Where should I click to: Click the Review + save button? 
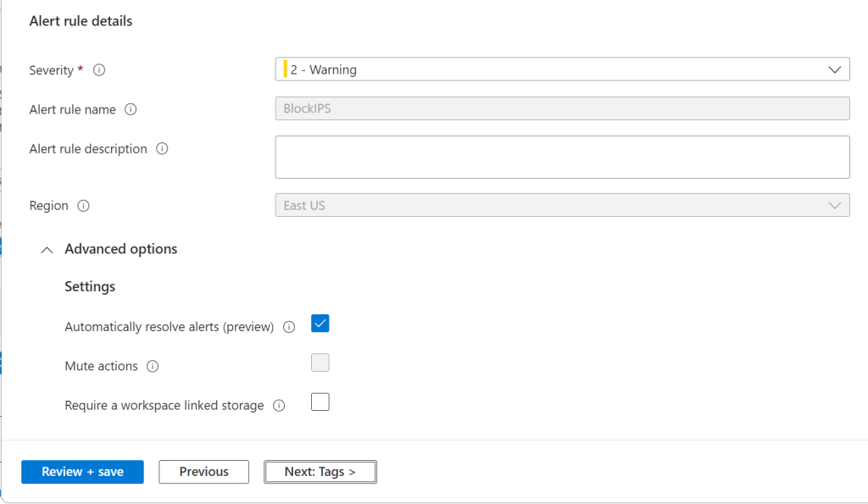[x=82, y=472]
